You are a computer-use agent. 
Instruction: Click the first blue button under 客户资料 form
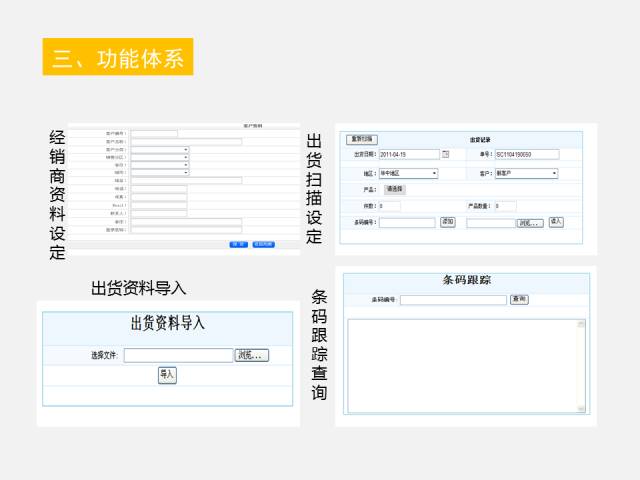click(x=239, y=243)
